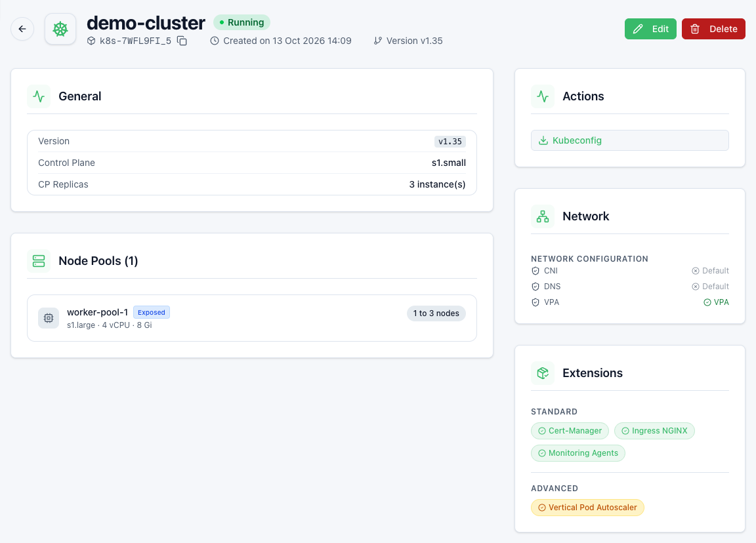Image resolution: width=756 pixels, height=543 pixels.
Task: Delete the demo-cluster
Action: click(x=713, y=29)
